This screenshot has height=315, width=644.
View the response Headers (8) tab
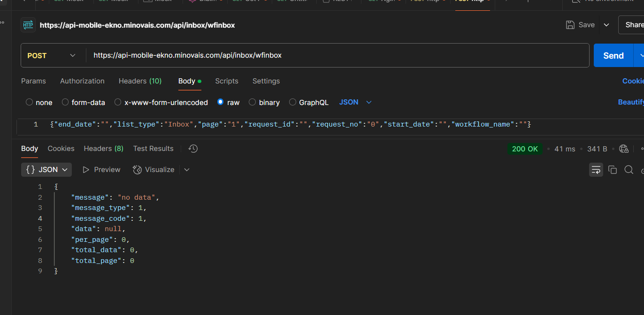[104, 149]
